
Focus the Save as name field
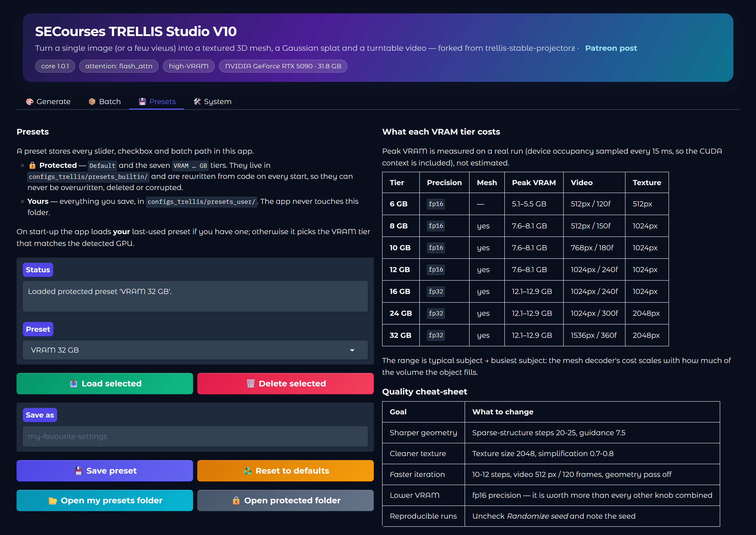pyautogui.click(x=195, y=436)
